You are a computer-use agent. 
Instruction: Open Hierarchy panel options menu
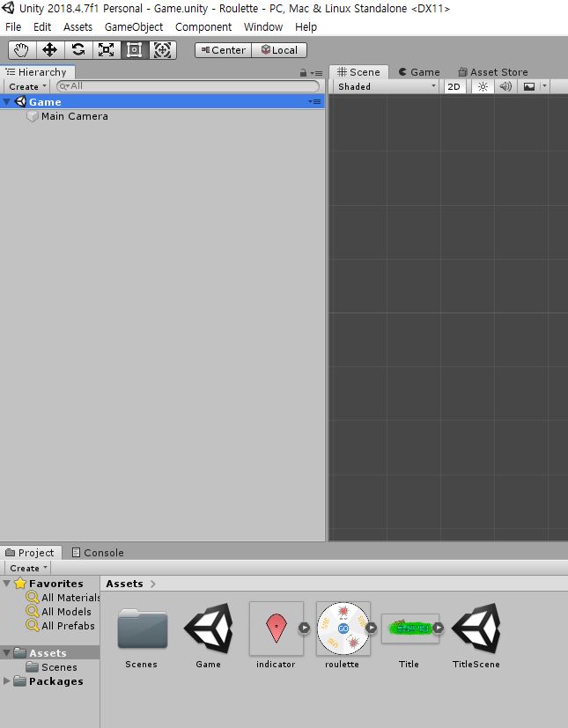tap(317, 73)
